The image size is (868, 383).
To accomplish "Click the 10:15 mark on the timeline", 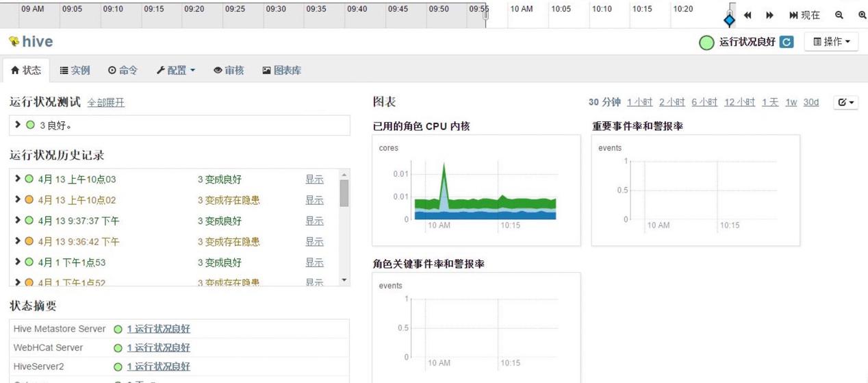I will point(641,9).
